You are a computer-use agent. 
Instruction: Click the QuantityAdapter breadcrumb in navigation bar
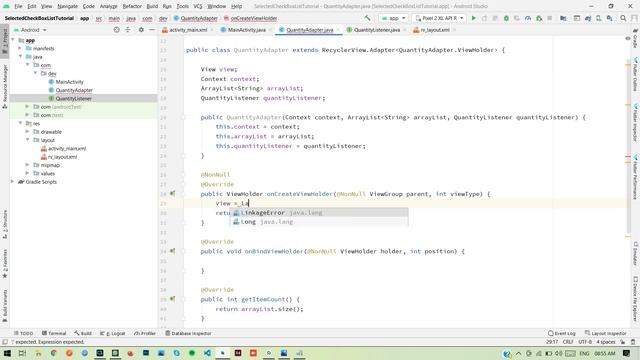point(199,18)
